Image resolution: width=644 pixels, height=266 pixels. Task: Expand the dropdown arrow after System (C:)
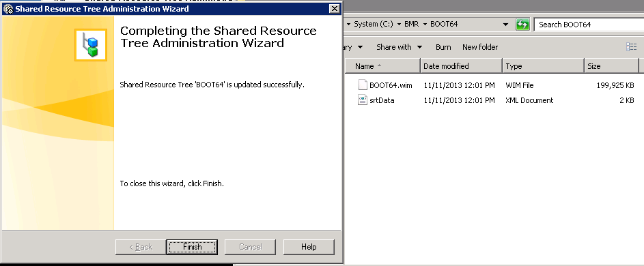(399, 25)
